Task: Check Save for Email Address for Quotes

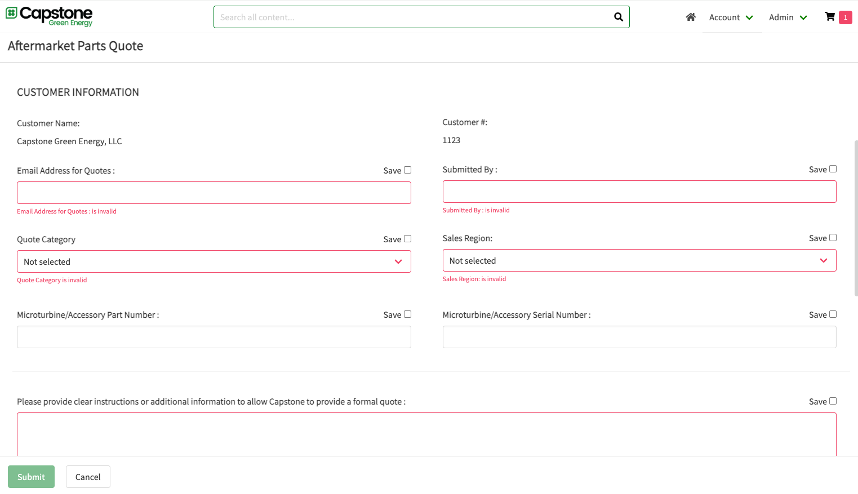Action: [x=408, y=170]
